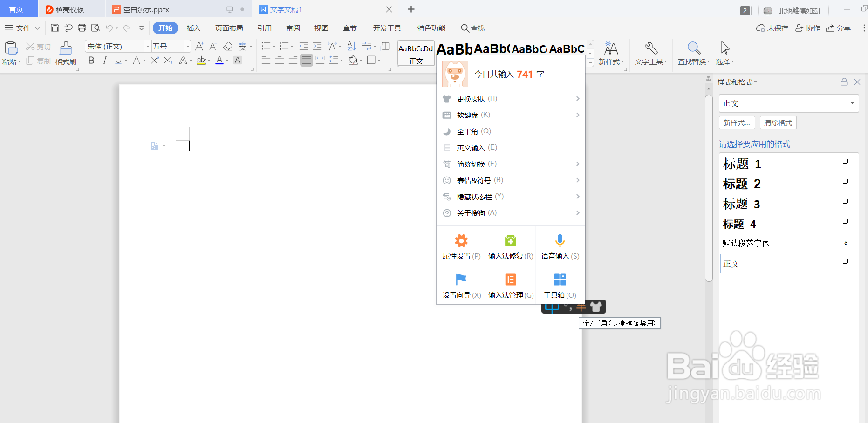The image size is (868, 423).
Task: Click the Clear Formatting eraser icon
Action: (x=228, y=46)
